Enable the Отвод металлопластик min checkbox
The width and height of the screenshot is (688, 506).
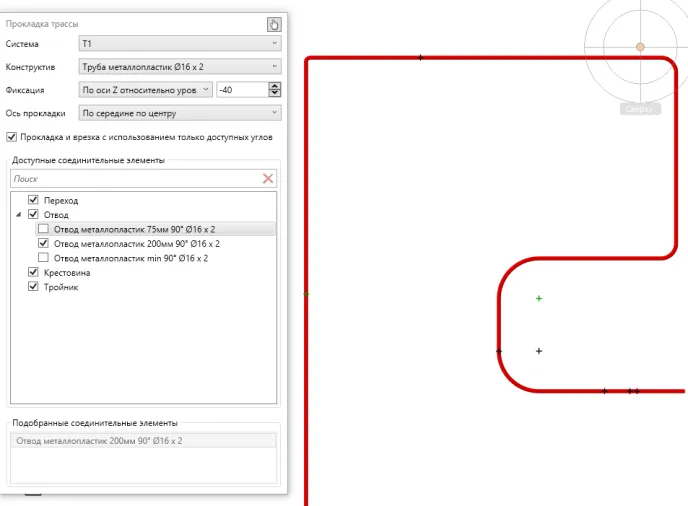tap(43, 258)
